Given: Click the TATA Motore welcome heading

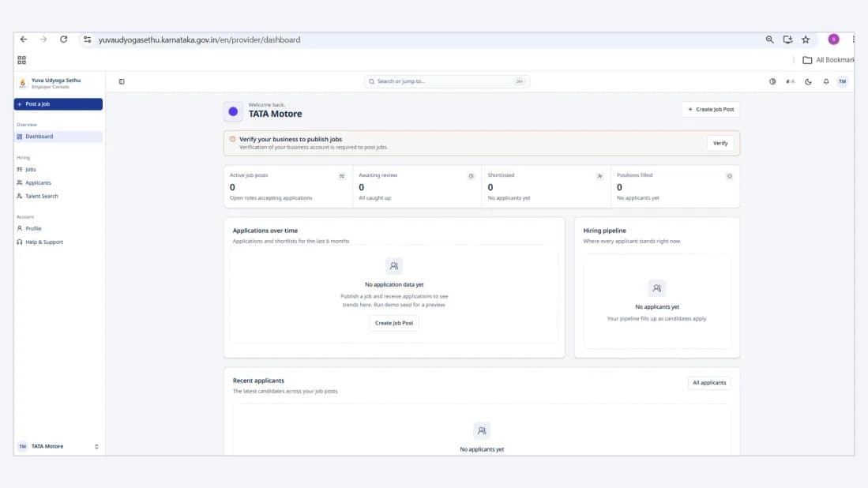Looking at the screenshot, I should pyautogui.click(x=275, y=114).
